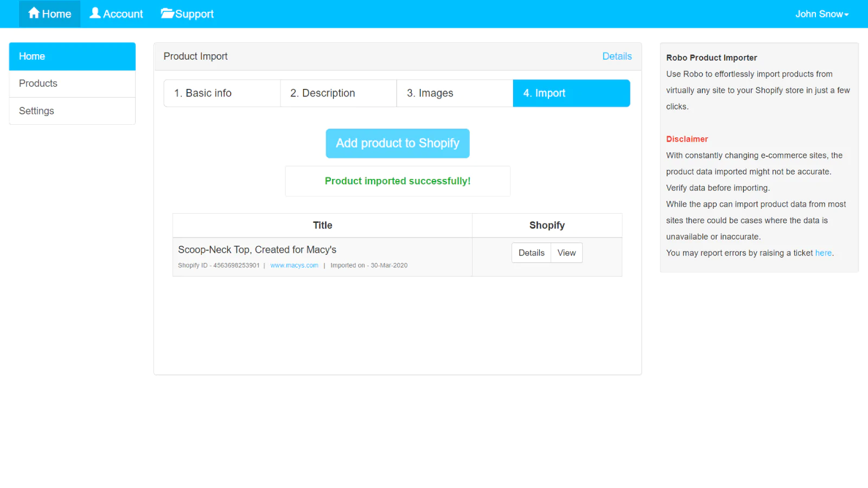Click the Home label in the top navbar
Image resolution: width=868 pixels, height=488 pixels.
[56, 14]
